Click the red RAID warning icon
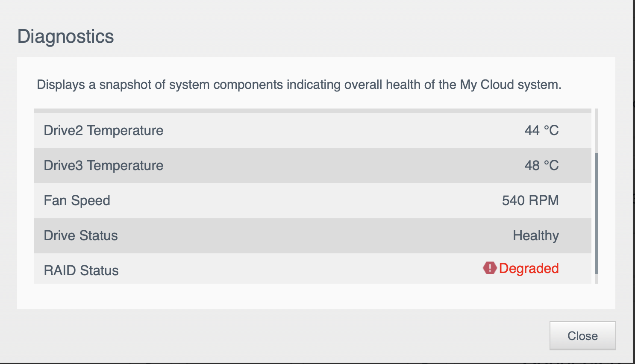Screen dimensions: 635x364 click(489, 268)
